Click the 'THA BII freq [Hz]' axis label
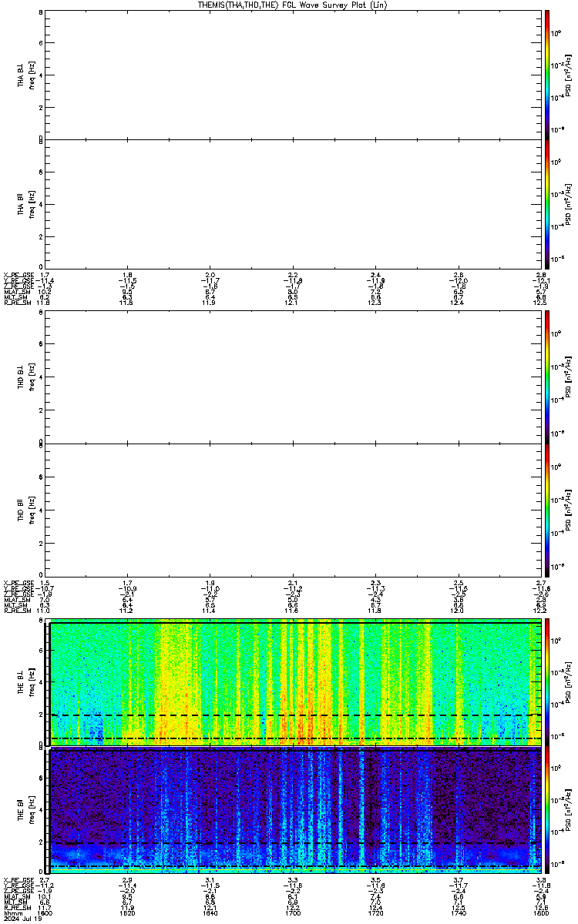Viewport: 578px width, 924px height. click(26, 205)
